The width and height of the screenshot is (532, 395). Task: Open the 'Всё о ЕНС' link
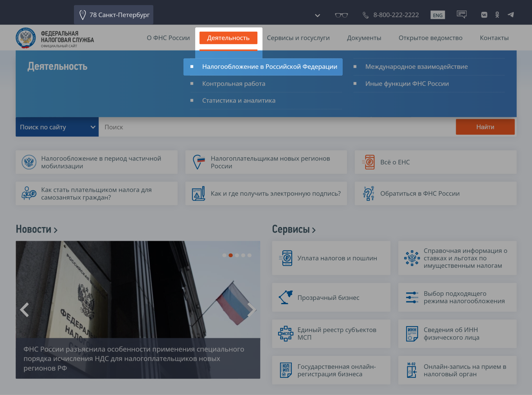(395, 162)
